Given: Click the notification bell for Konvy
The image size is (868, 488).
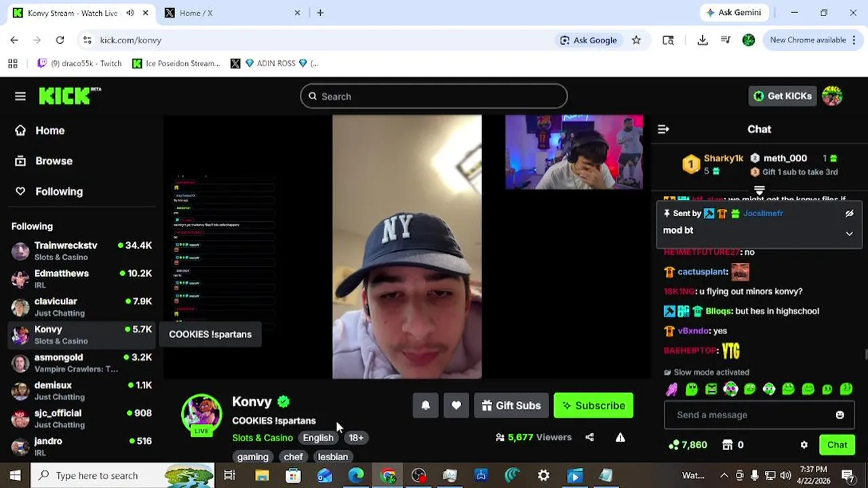Looking at the screenshot, I should point(426,405).
